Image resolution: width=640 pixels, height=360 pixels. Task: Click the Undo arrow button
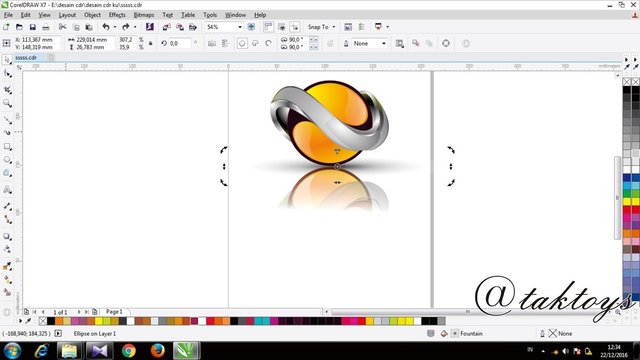click(106, 27)
